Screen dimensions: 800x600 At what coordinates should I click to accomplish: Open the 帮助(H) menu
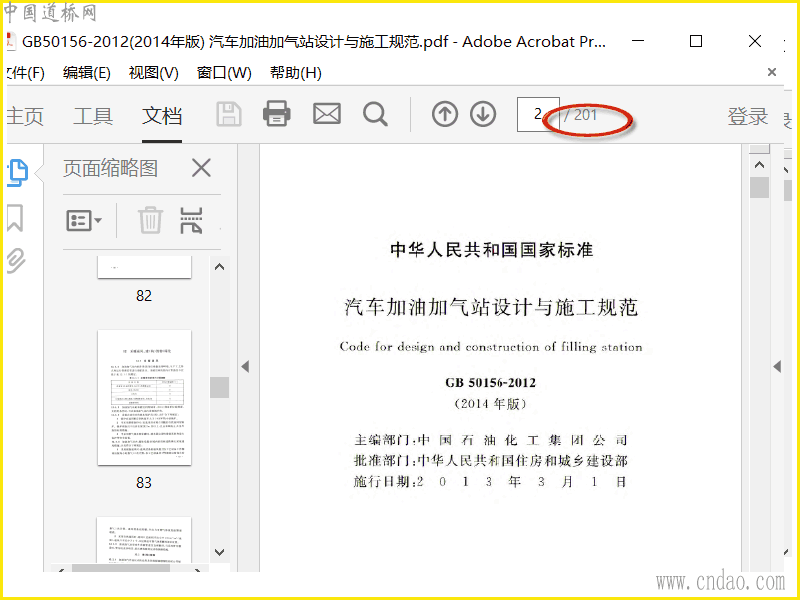[x=296, y=73]
